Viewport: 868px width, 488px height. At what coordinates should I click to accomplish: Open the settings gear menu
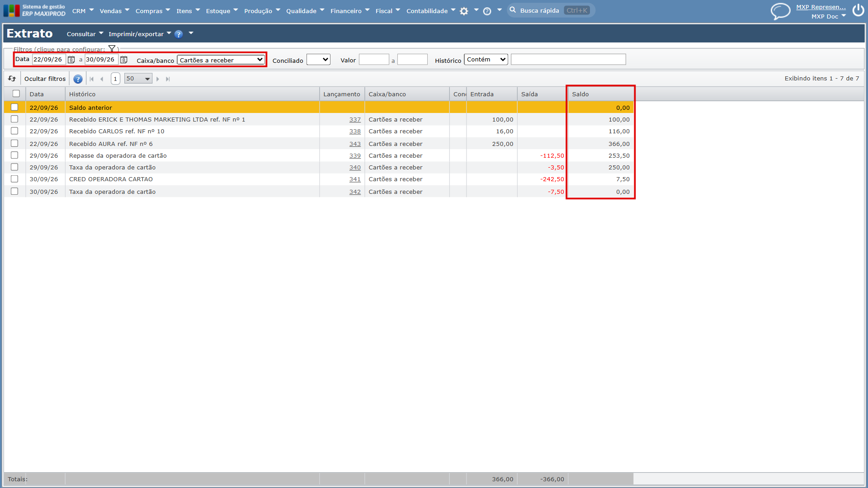point(464,11)
